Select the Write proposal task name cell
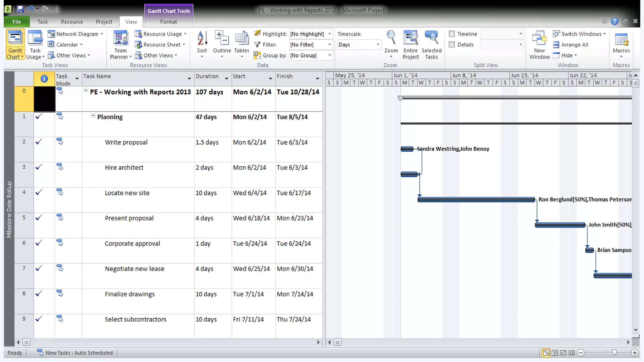Image resolution: width=644 pixels, height=362 pixels. tap(126, 142)
